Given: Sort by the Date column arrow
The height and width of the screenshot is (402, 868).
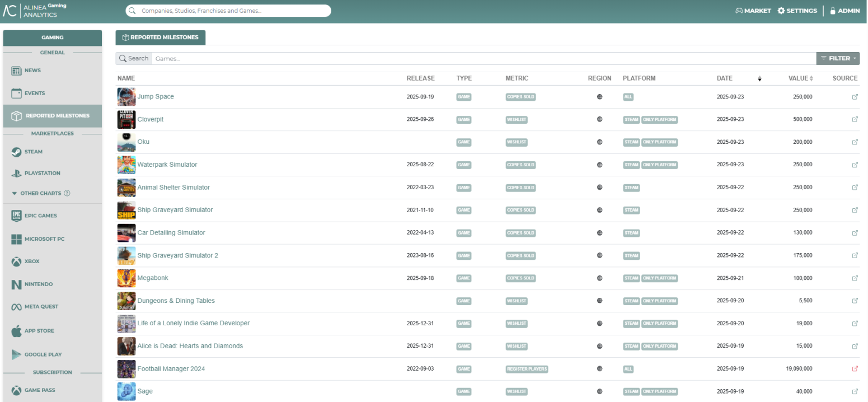Looking at the screenshot, I should tap(759, 79).
